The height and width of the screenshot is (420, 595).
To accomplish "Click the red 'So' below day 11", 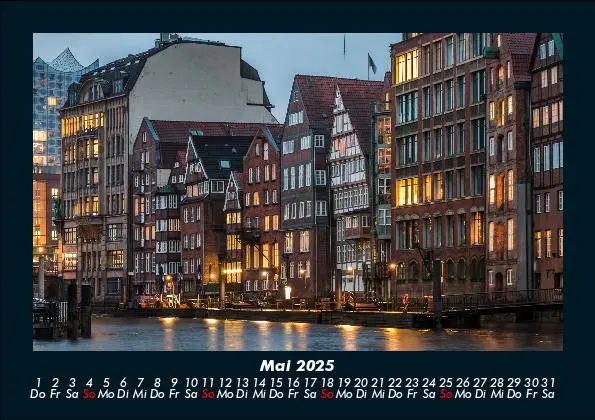I will point(208,394).
